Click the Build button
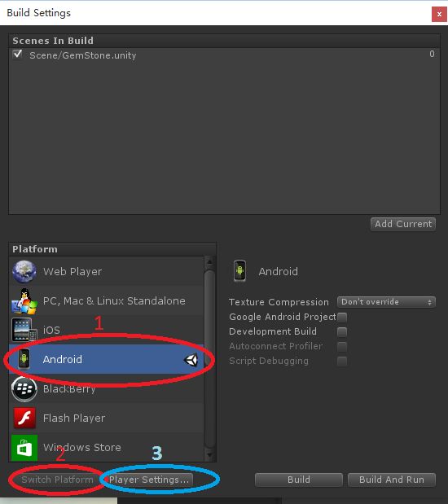 pos(299,480)
